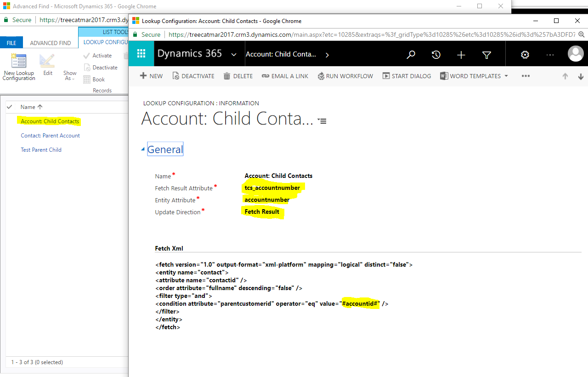Viewport: 588px width, 377px height.
Task: Open the Show As dropdown in ribbon
Action: point(70,75)
